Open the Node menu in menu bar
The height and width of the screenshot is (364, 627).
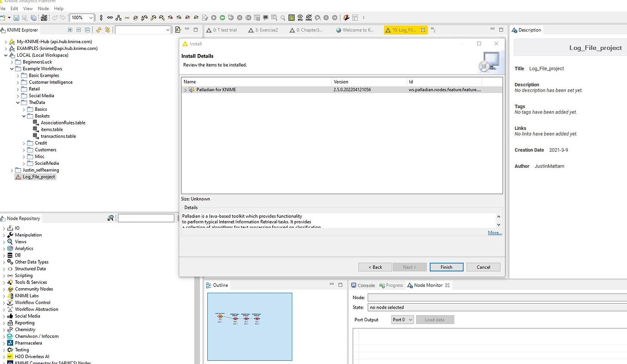[x=43, y=8]
